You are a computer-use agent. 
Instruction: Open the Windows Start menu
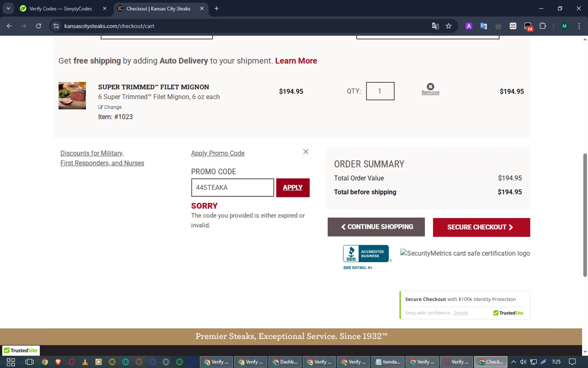coord(11,362)
